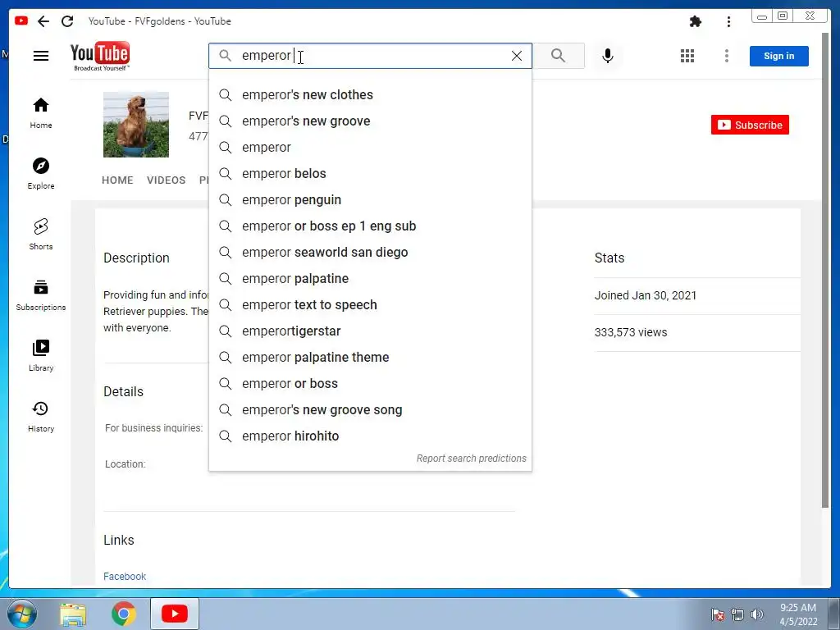Pick suggestion "emperor's new groove song"
840x630 pixels.
click(370, 410)
